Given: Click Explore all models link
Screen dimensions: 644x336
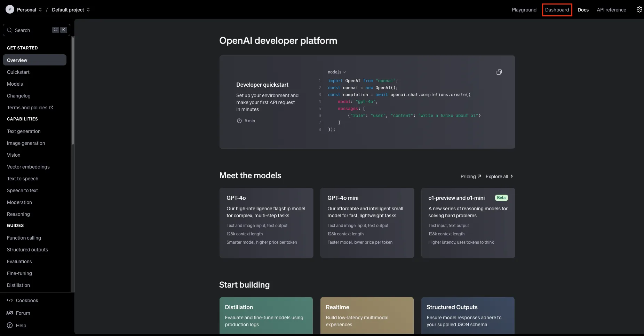Looking at the screenshot, I should pos(499,177).
